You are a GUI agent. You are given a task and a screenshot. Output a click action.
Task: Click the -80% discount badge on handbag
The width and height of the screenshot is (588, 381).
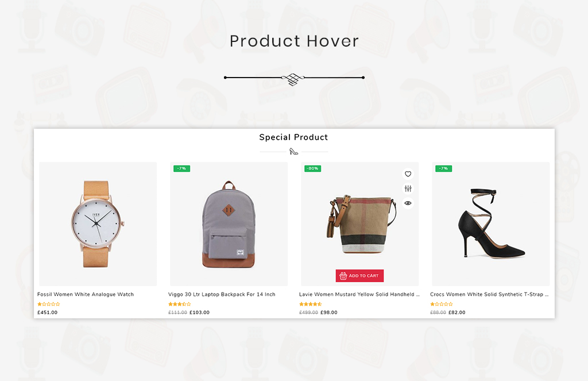(313, 168)
